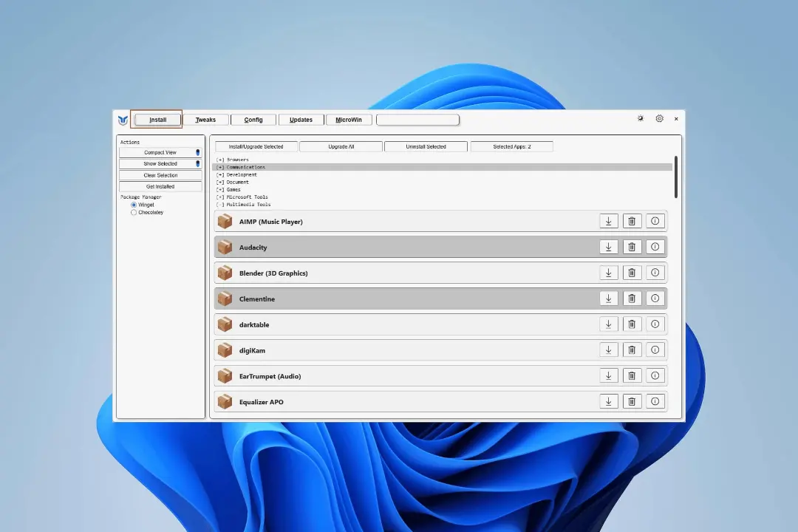Click the Equalizer APO trash icon

632,402
